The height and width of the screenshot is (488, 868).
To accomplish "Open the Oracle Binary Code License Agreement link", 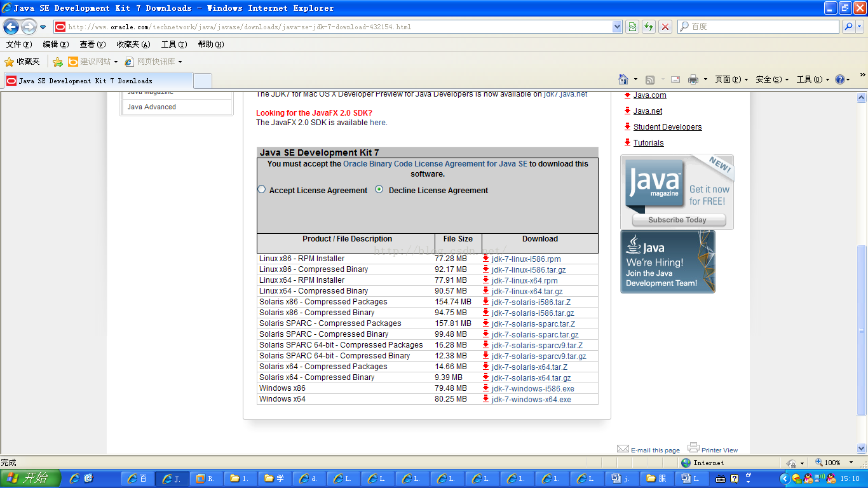I will (435, 163).
